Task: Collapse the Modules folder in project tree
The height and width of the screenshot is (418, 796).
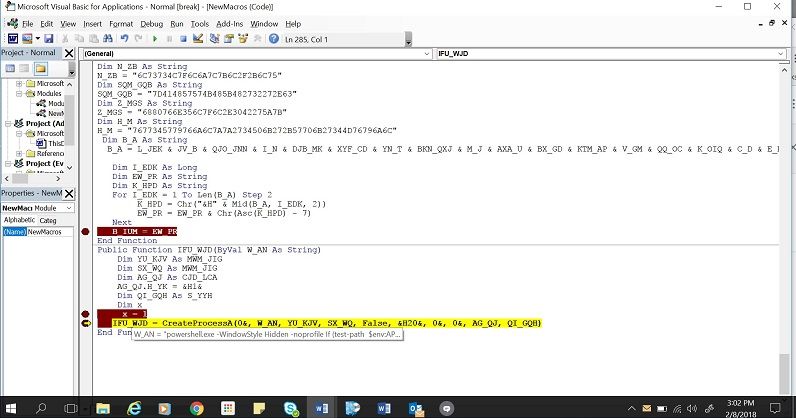Action: pyautogui.click(x=19, y=93)
